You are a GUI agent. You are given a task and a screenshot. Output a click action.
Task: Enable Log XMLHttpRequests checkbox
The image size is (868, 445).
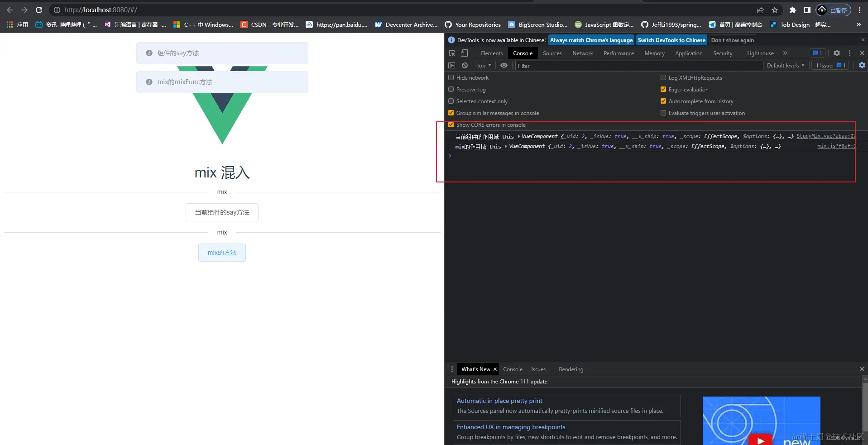coord(663,78)
